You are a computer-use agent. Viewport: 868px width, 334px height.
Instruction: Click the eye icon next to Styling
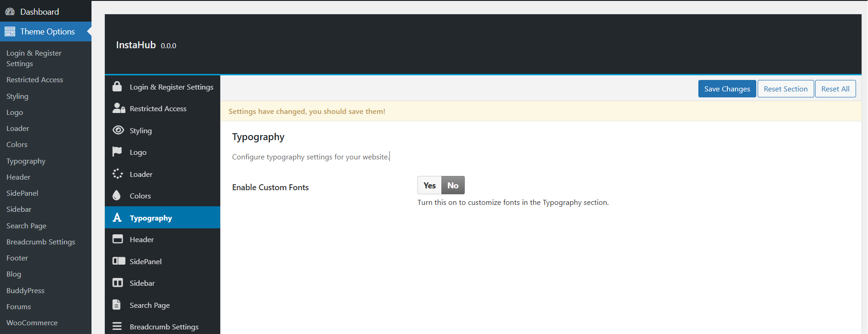point(118,130)
